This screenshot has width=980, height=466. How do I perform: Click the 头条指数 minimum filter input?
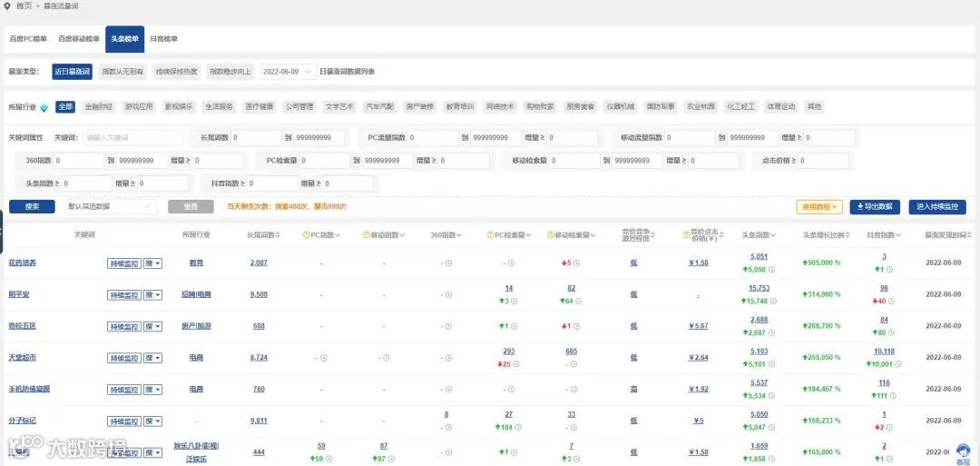pos(87,183)
